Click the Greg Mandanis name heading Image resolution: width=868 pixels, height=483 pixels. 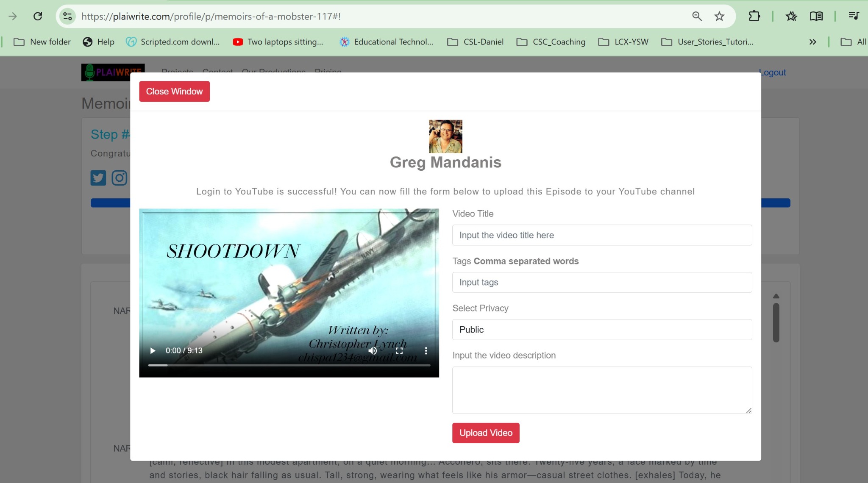[445, 162]
